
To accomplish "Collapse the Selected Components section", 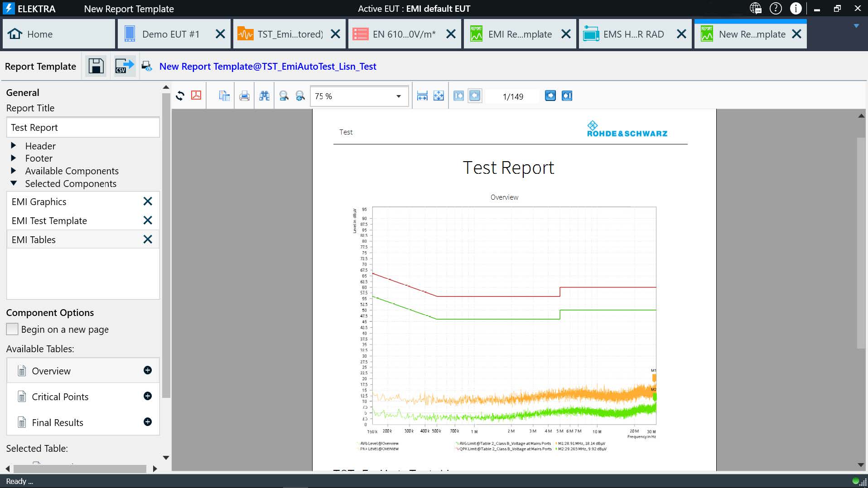I will coord(14,183).
